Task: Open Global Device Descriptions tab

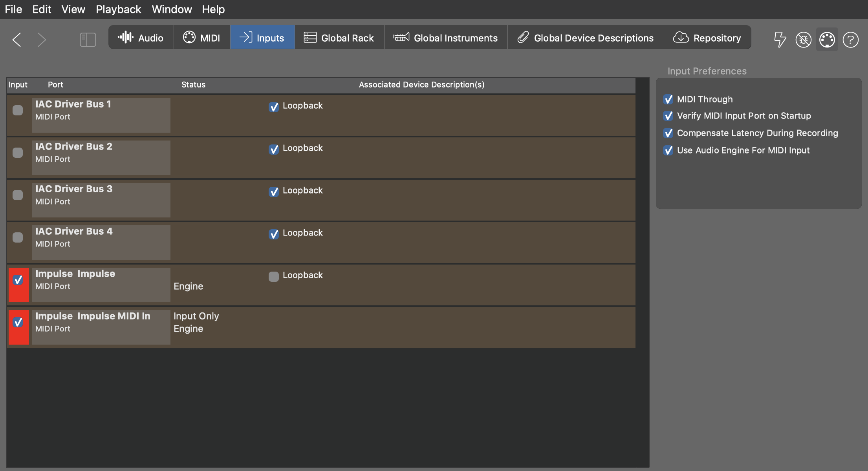Action: [x=586, y=38]
